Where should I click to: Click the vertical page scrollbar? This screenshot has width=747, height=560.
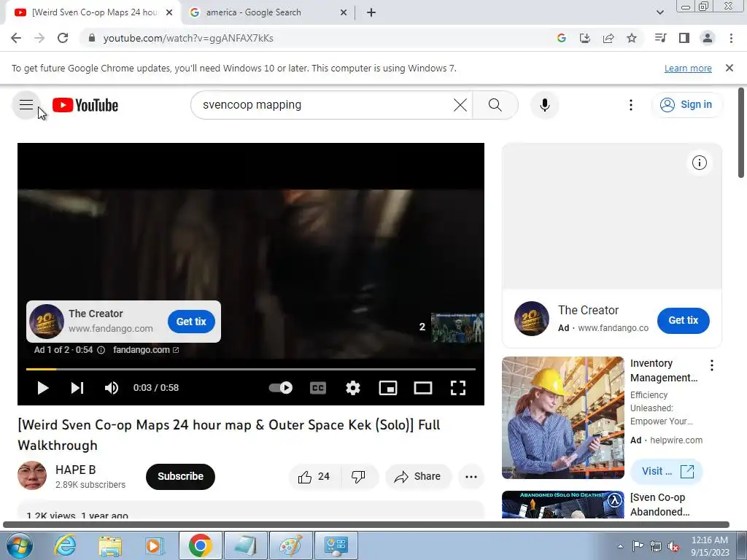[x=741, y=133]
